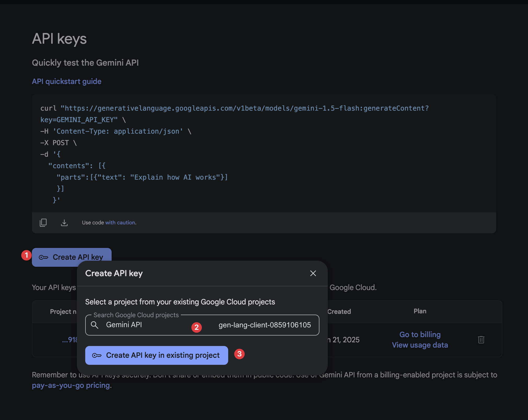Screen dimensions: 528x420
Task: Click the 'Explain how AI works' code line
Action: pos(142,177)
